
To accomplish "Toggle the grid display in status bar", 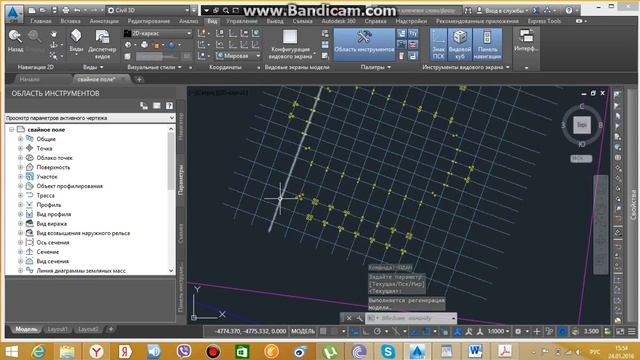I will 323,331.
